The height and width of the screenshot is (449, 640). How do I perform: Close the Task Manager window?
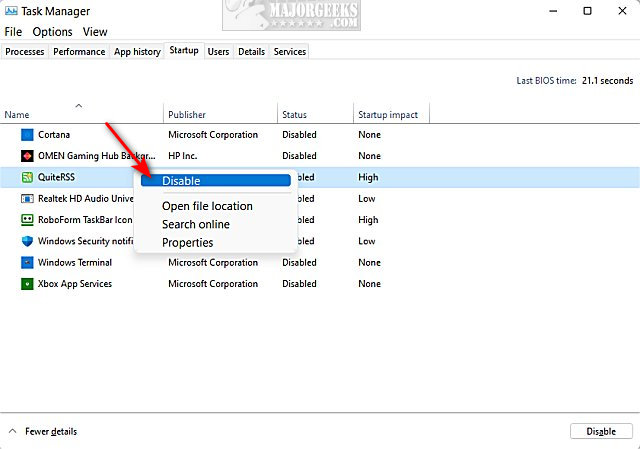coord(622,11)
